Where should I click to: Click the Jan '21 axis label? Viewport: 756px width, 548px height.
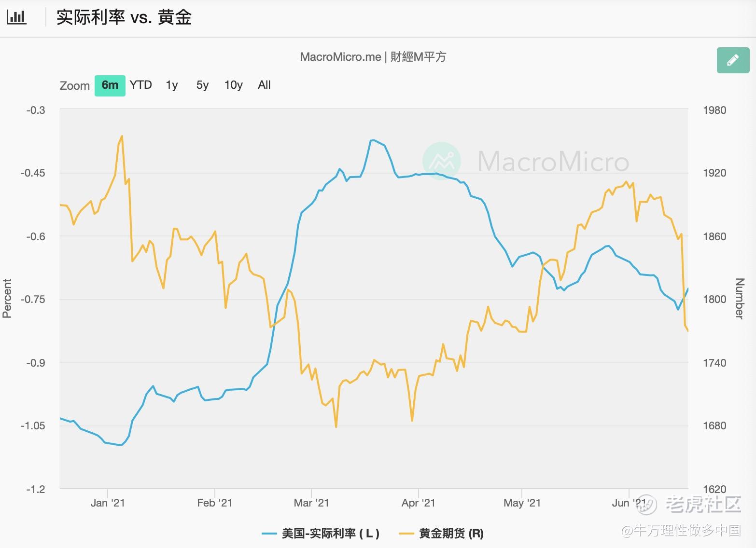(108, 503)
